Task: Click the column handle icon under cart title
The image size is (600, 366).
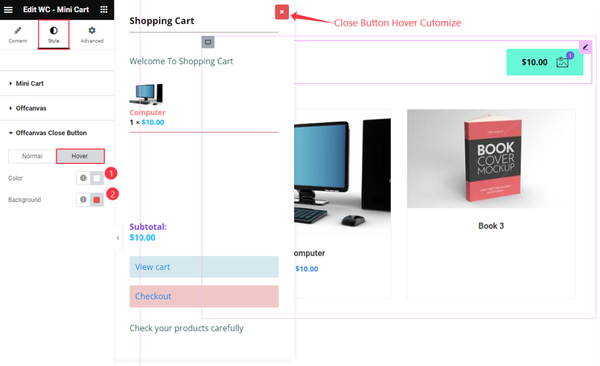Action: pyautogui.click(x=208, y=42)
